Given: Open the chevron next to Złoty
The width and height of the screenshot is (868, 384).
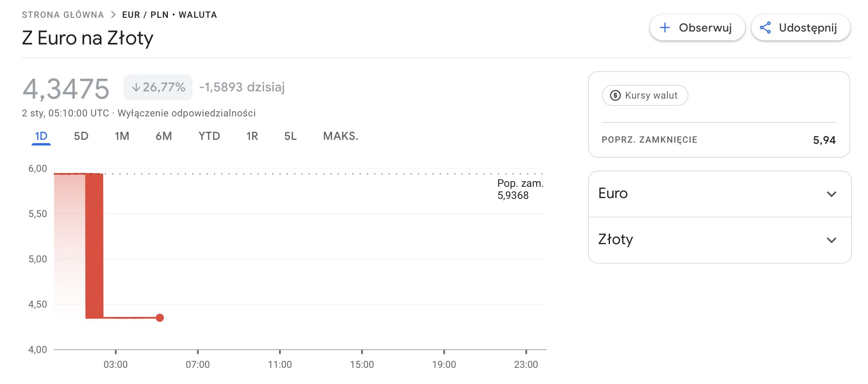Looking at the screenshot, I should click(x=831, y=240).
